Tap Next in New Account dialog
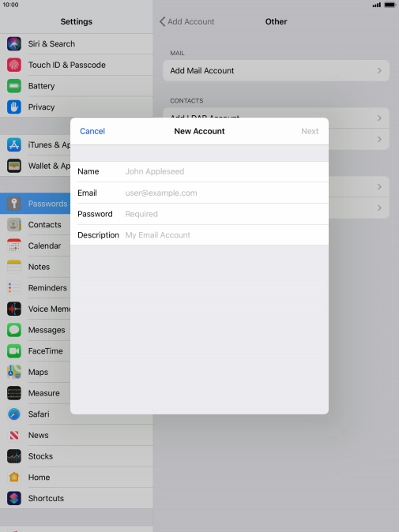This screenshot has width=399, height=532. [x=310, y=131]
